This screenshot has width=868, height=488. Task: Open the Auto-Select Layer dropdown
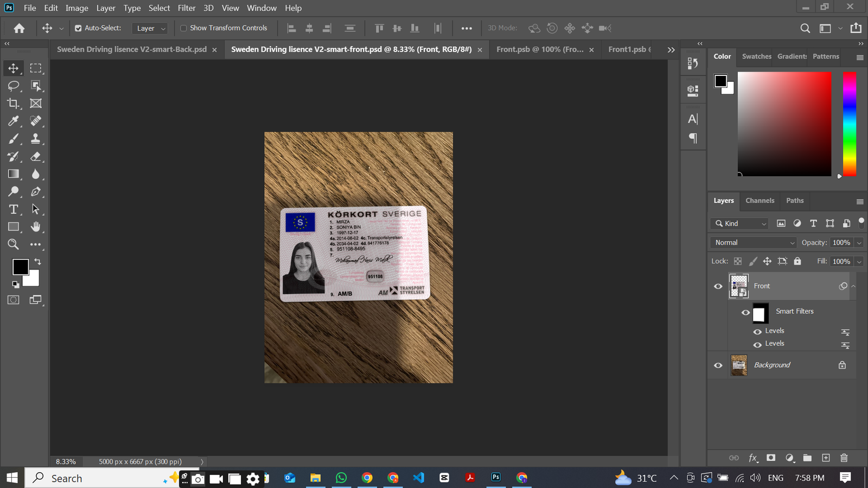tap(150, 28)
